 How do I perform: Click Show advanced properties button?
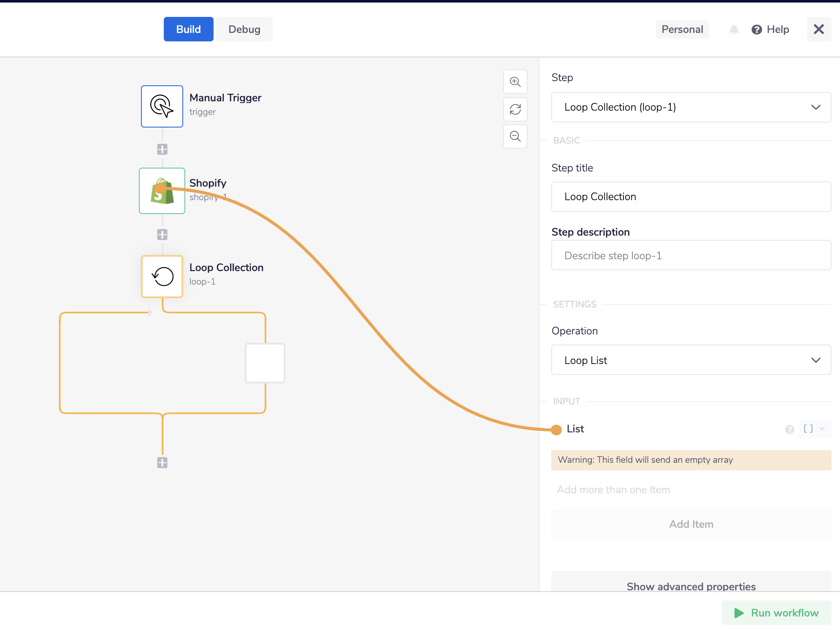tap(691, 586)
